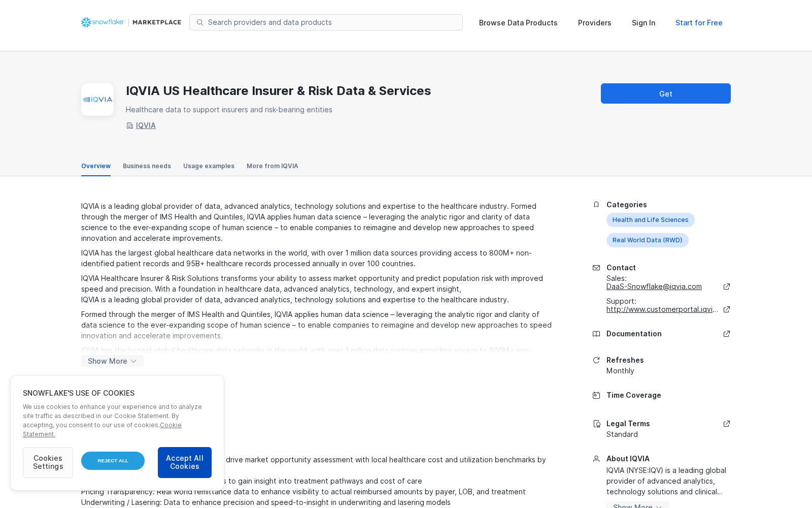Image resolution: width=812 pixels, height=508 pixels.
Task: Click the Legal Terms document icon
Action: coord(596,424)
